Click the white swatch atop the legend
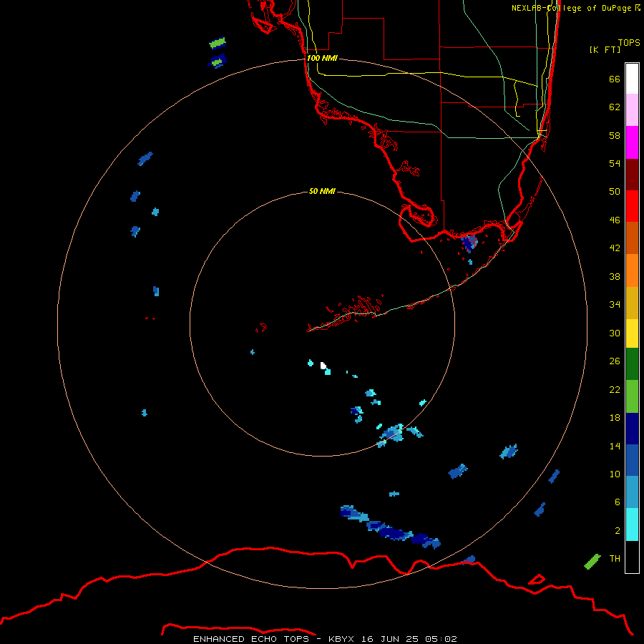Screen dimensions: 644x644 tap(632, 79)
